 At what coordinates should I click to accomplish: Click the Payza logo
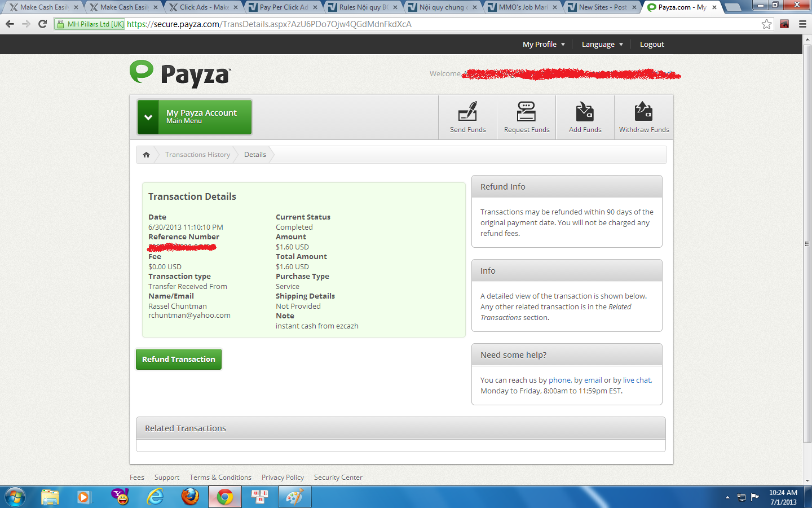(x=180, y=74)
